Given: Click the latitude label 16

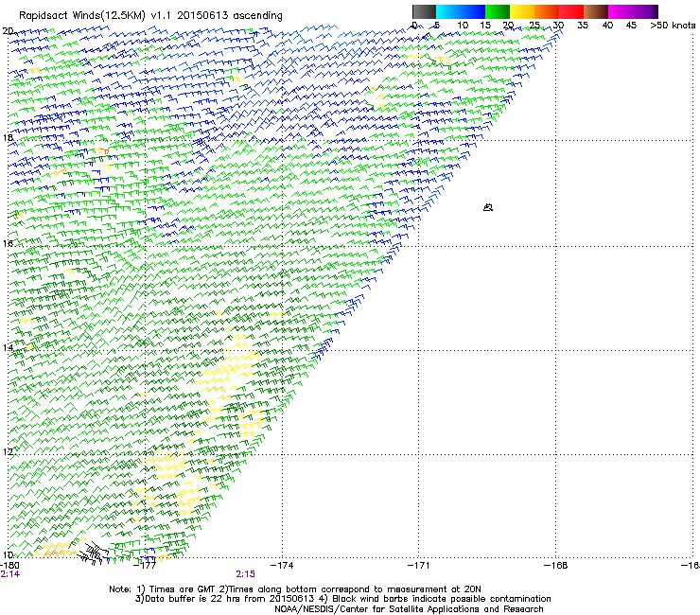Looking at the screenshot, I should pos(8,243).
